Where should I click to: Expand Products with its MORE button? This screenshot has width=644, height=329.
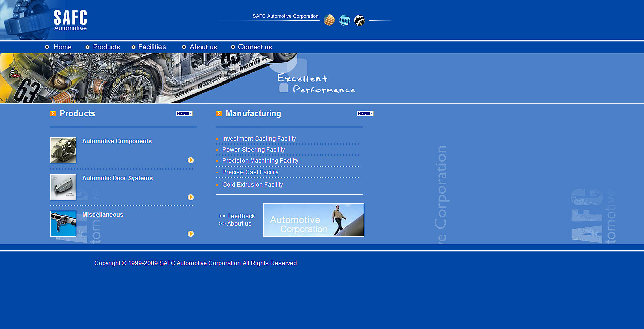(x=184, y=114)
